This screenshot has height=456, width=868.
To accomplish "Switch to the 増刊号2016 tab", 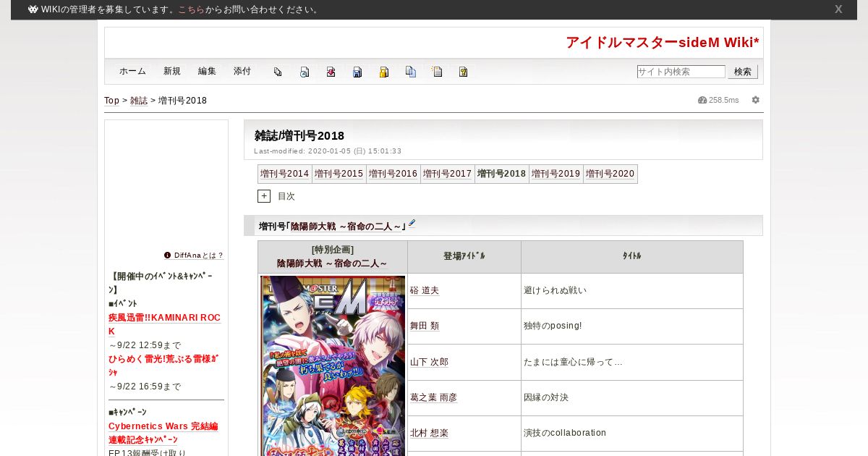I will pyautogui.click(x=393, y=174).
